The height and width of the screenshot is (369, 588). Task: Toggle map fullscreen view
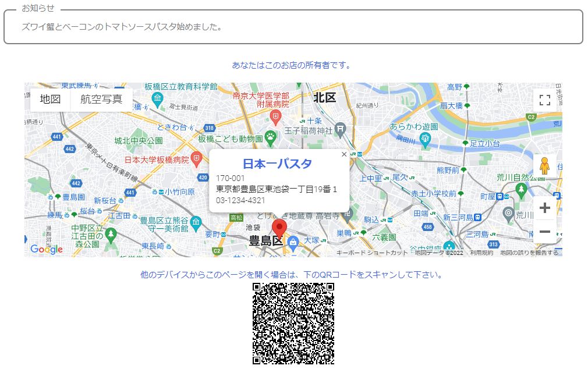(544, 100)
